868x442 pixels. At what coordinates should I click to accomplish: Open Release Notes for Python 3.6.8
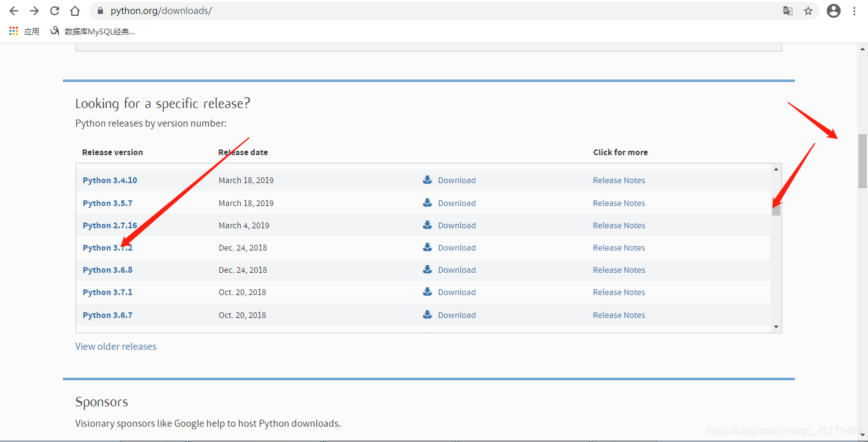click(x=619, y=270)
